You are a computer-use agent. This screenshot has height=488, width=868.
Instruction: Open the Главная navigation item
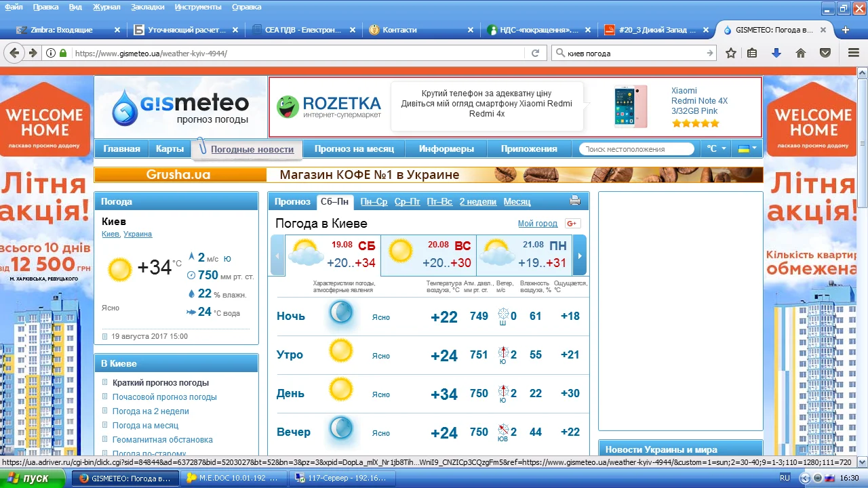pos(121,149)
